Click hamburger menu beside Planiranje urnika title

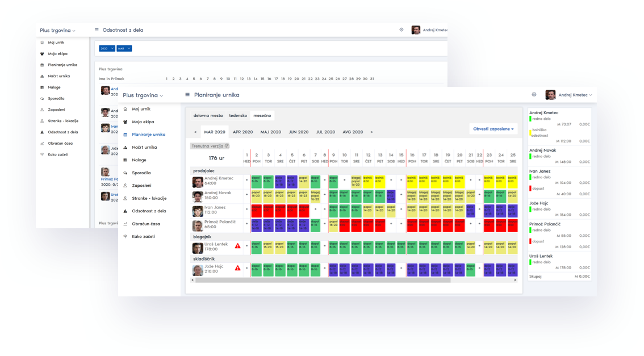[187, 95]
